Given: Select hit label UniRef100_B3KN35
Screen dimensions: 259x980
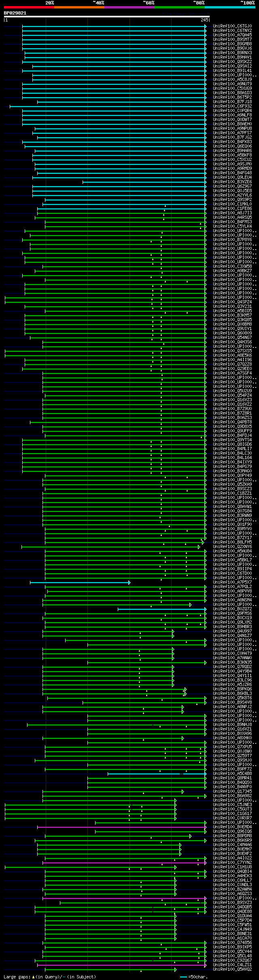Looking at the screenshot, I should click(232, 663).
